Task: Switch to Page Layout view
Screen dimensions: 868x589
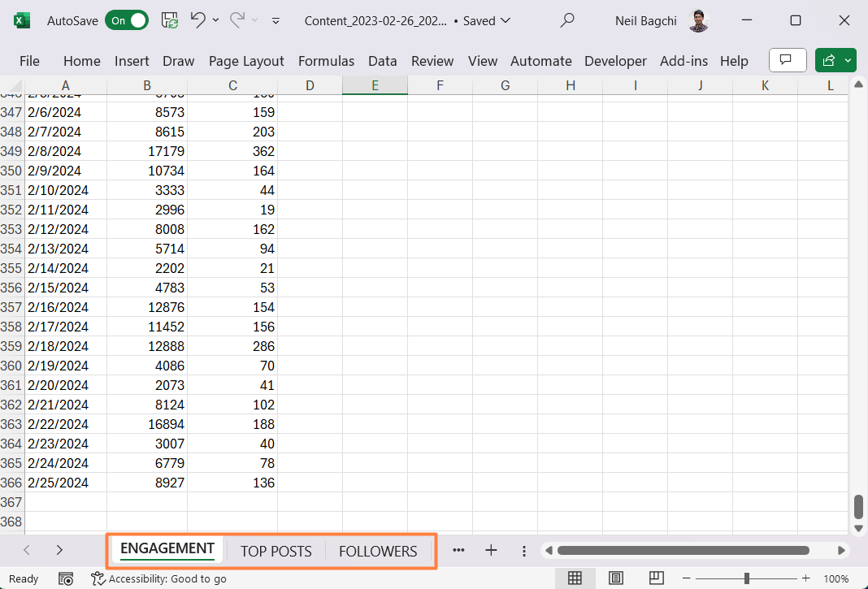Action: [615, 578]
